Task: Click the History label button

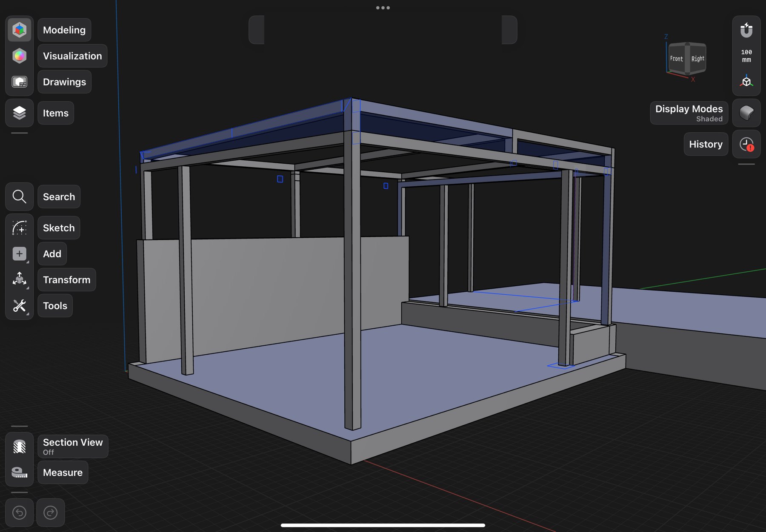Action: pos(706,144)
